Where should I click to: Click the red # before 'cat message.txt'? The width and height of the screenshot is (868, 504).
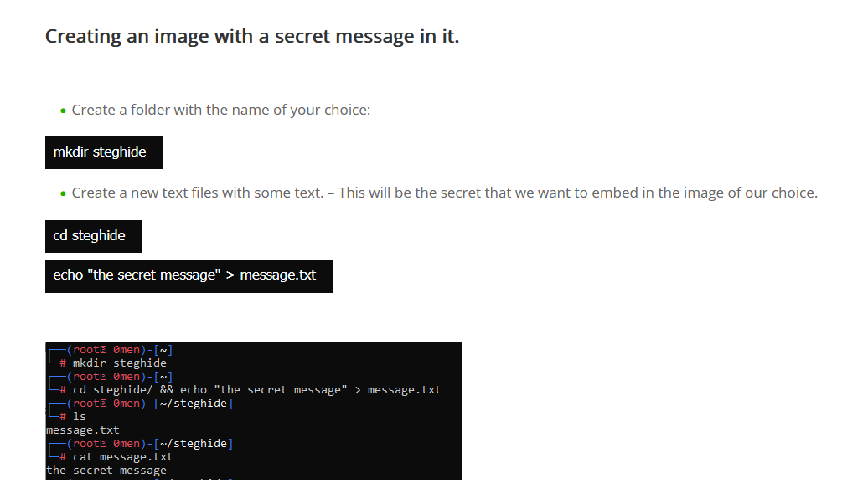coord(63,457)
